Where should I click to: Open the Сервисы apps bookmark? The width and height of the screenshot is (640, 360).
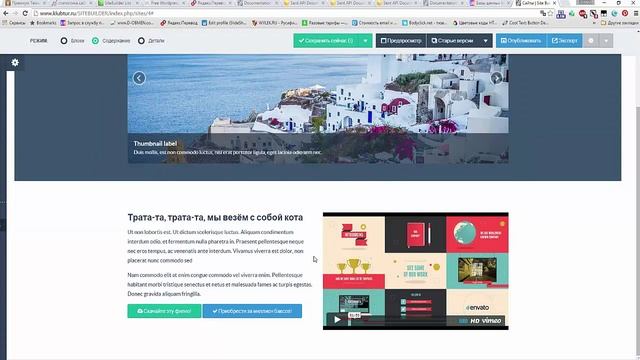[14, 23]
